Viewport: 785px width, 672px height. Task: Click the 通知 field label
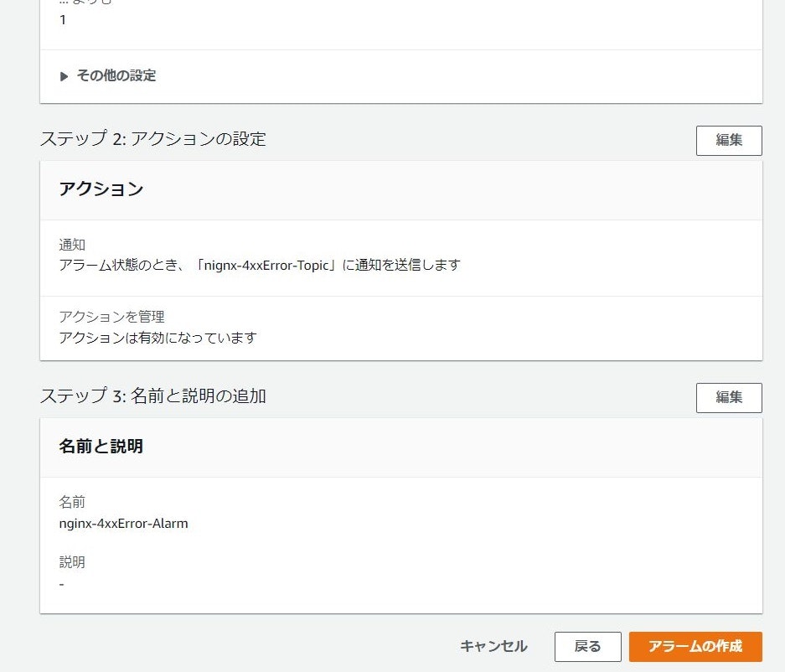[72, 245]
